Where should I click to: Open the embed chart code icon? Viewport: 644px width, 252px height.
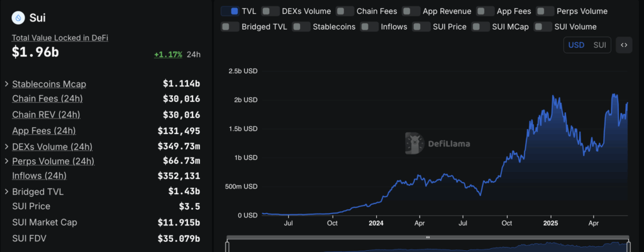pyautogui.click(x=624, y=45)
